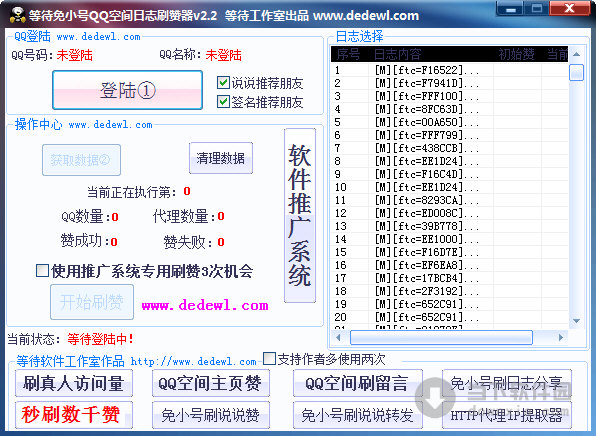Image resolution: width=596 pixels, height=436 pixels.
Task: Select log row 9 [M][ftc=F16C4D]
Action: 450,174
